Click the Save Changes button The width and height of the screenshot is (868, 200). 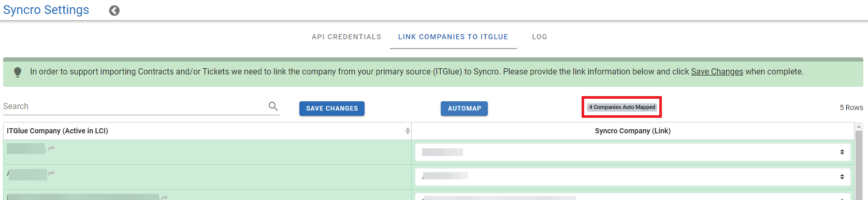(x=332, y=109)
